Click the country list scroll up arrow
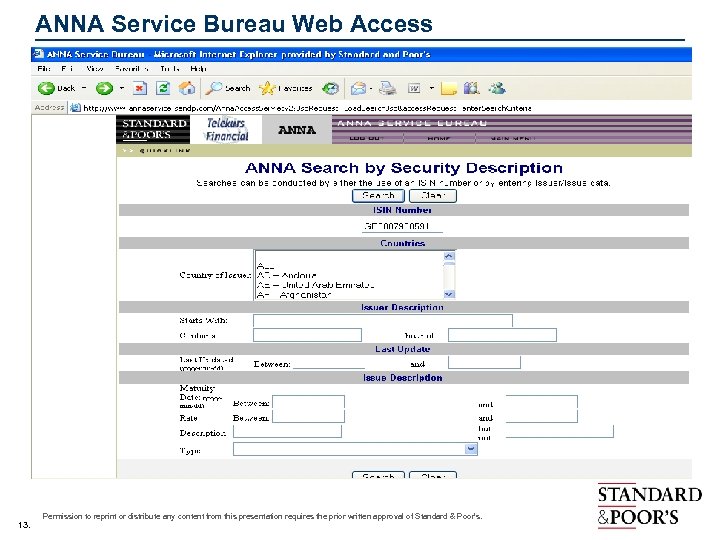Screen dimensions: 720x540 449,256
